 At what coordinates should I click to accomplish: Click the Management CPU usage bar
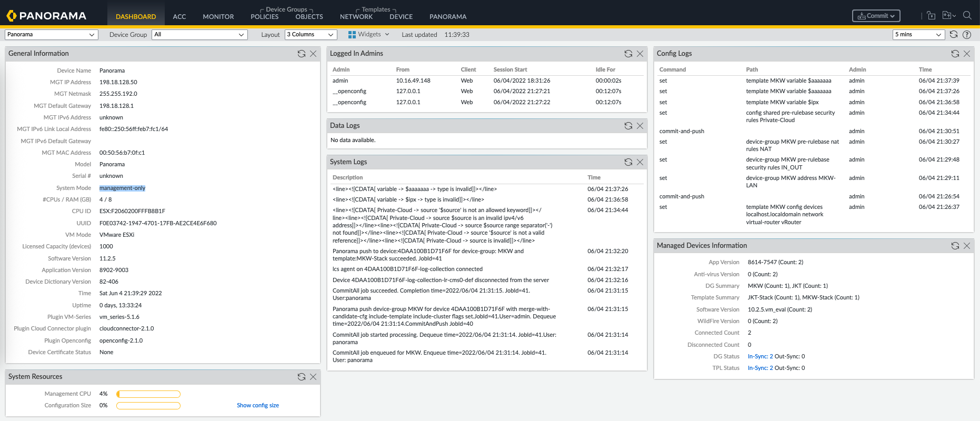pos(148,394)
